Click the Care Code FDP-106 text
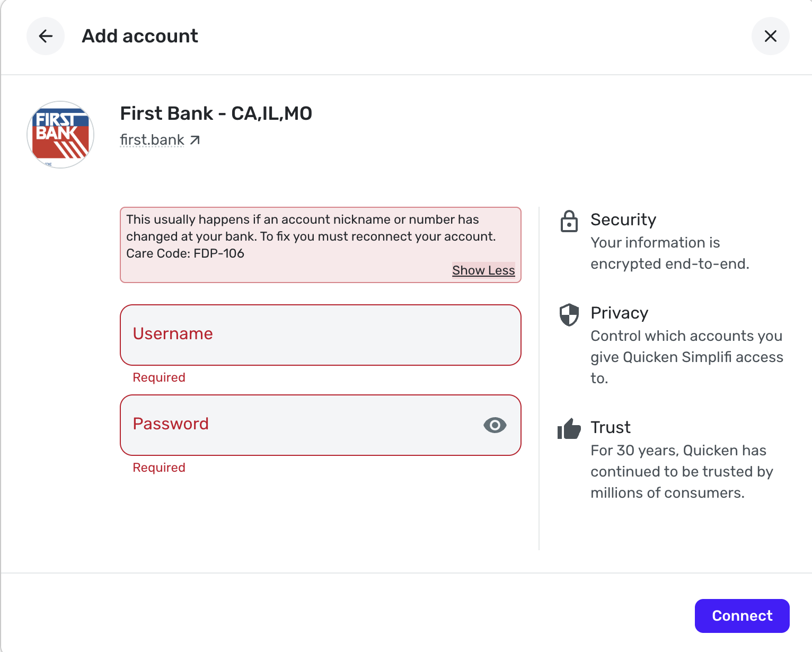This screenshot has height=652, width=812. [x=185, y=253]
